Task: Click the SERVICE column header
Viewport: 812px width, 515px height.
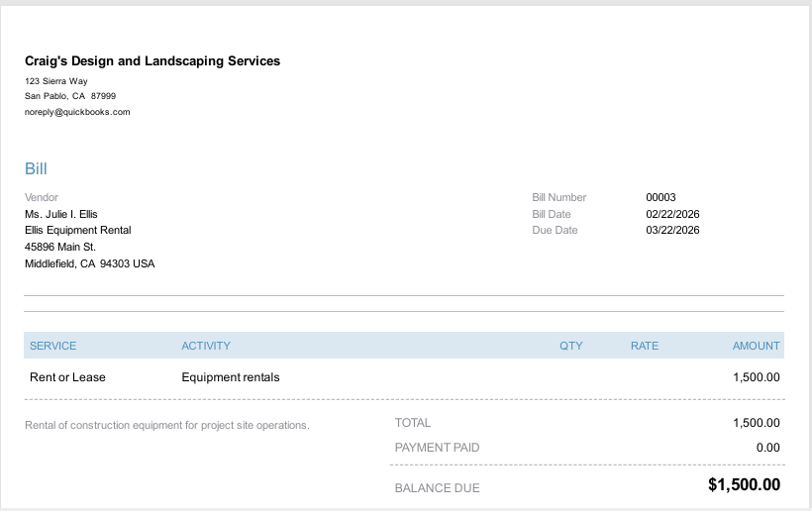Action: tap(52, 346)
